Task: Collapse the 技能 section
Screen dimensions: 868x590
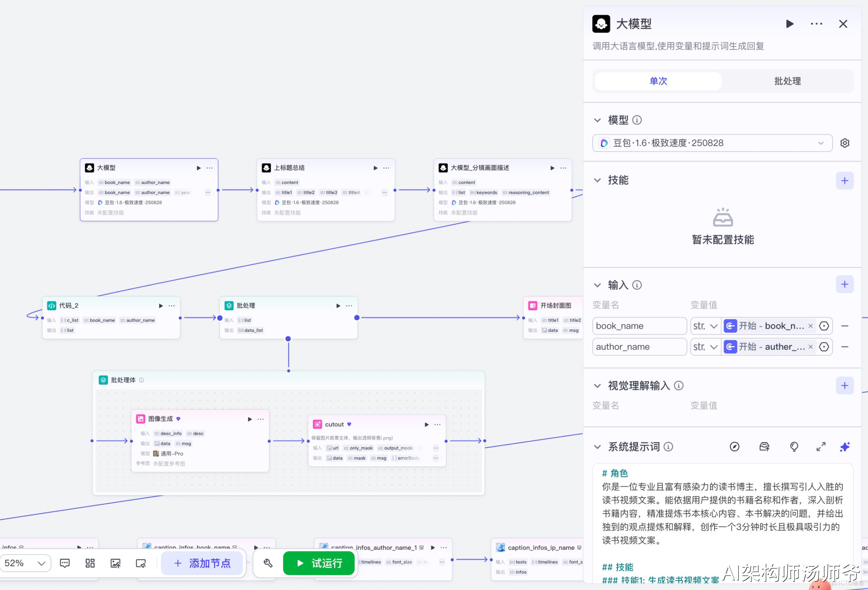Action: click(x=598, y=180)
